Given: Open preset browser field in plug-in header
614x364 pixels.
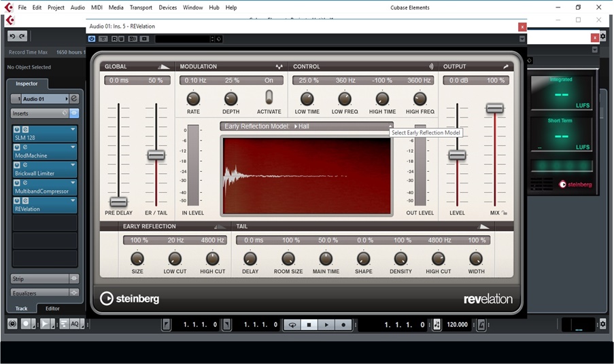Looking at the screenshot, I should click(x=184, y=39).
